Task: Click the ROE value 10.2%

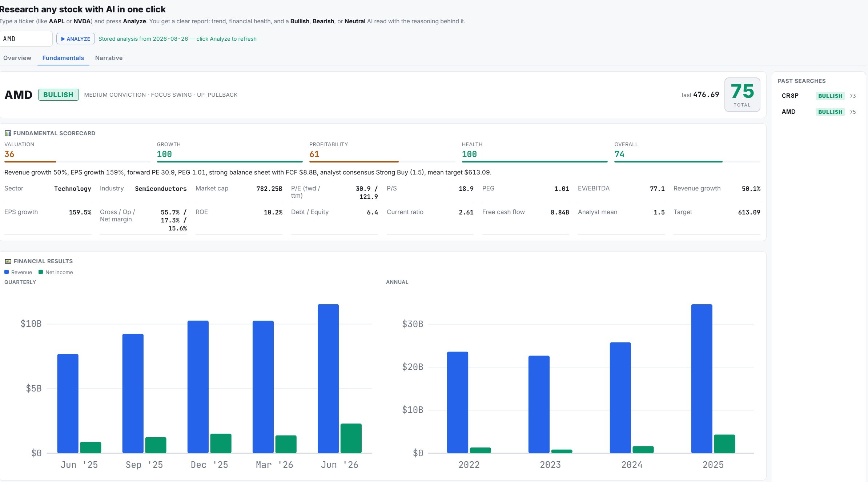Action: pyautogui.click(x=273, y=212)
